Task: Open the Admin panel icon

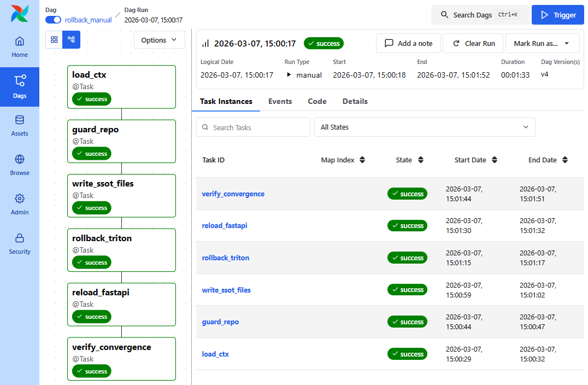Action: 19,205
